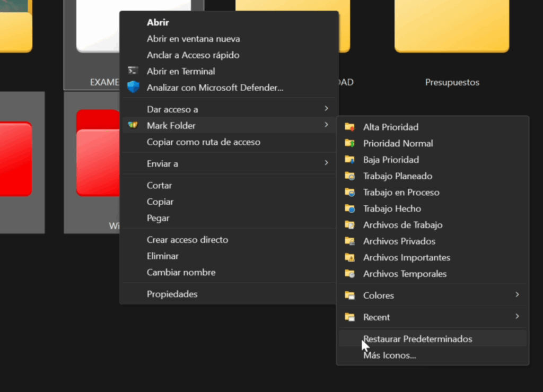Click the Prioridad Normal folder icon
Viewport: 543px width, 392px height.
click(x=350, y=143)
